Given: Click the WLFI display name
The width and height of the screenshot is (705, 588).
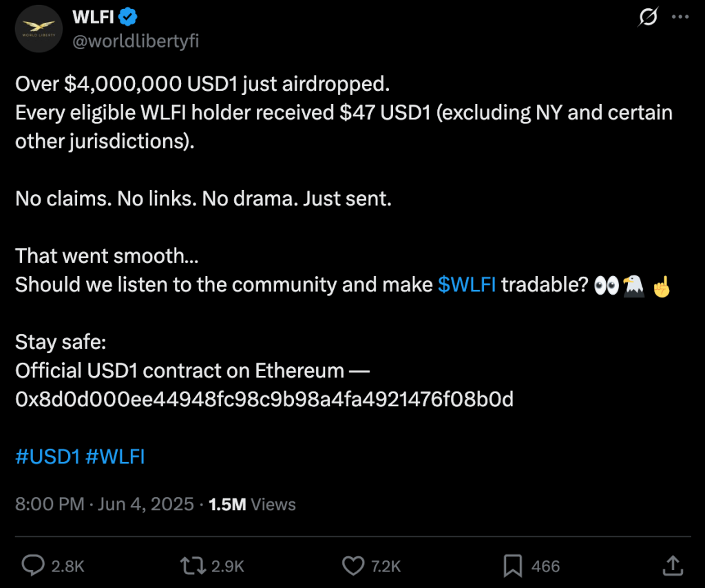Looking at the screenshot, I should coord(90,18).
